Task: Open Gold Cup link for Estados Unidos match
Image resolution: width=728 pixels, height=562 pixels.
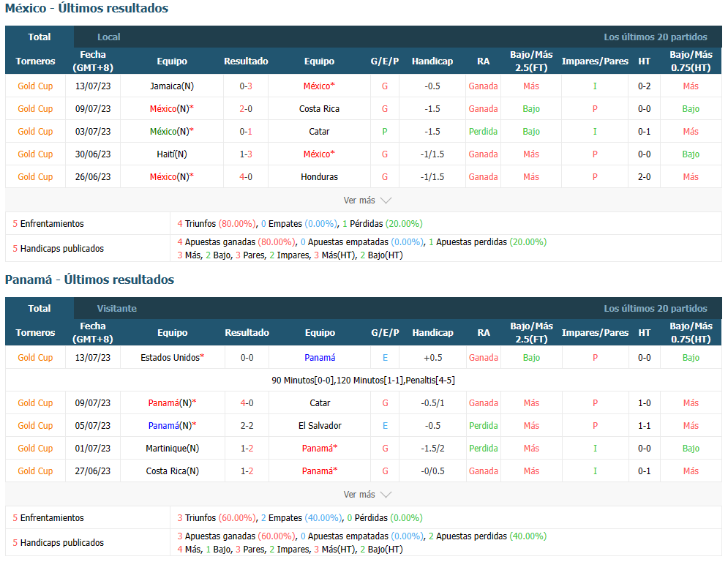Action: pos(35,357)
